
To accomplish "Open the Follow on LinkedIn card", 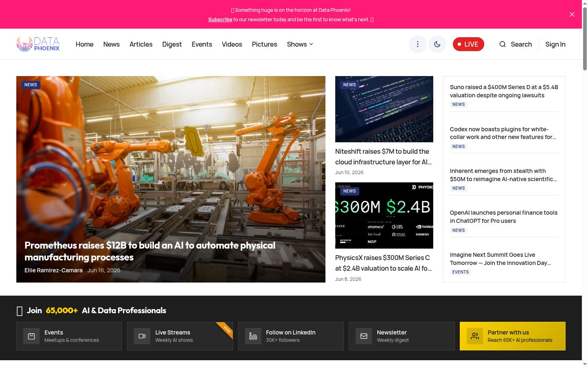I will click(x=291, y=336).
